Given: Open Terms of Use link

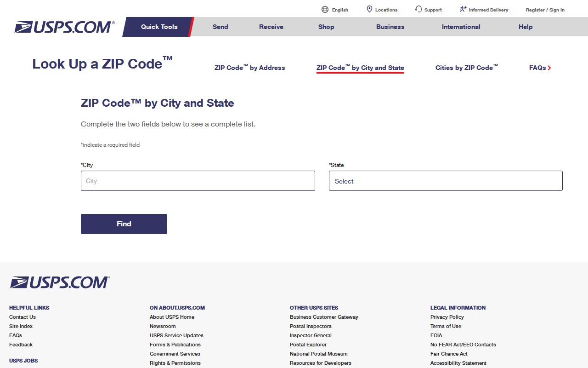Looking at the screenshot, I should click(x=446, y=326).
